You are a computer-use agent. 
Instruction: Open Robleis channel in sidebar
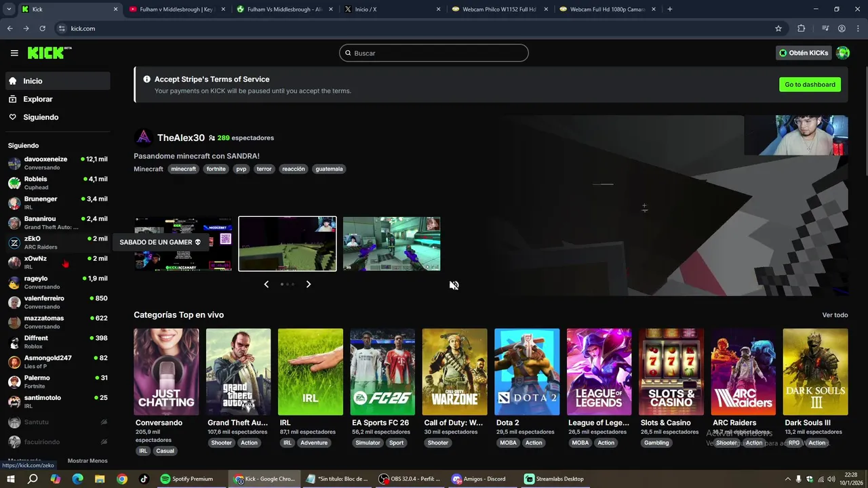[x=58, y=183]
